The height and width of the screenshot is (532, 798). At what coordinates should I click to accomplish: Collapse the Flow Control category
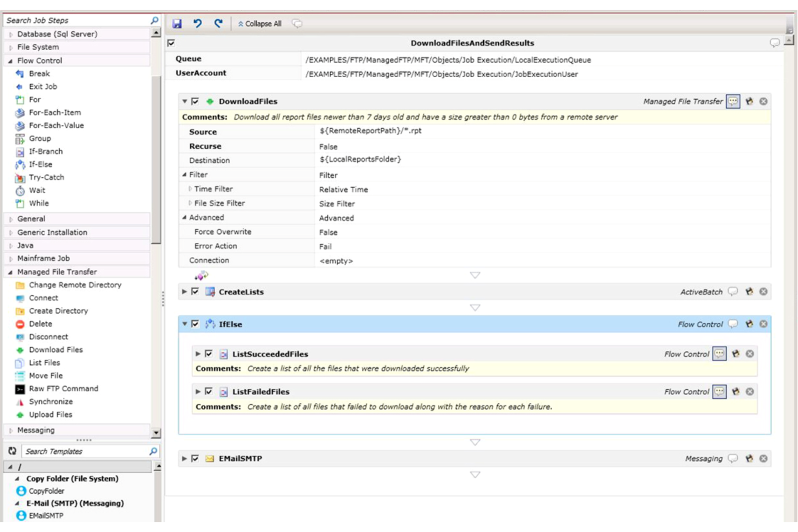pyautogui.click(x=11, y=61)
